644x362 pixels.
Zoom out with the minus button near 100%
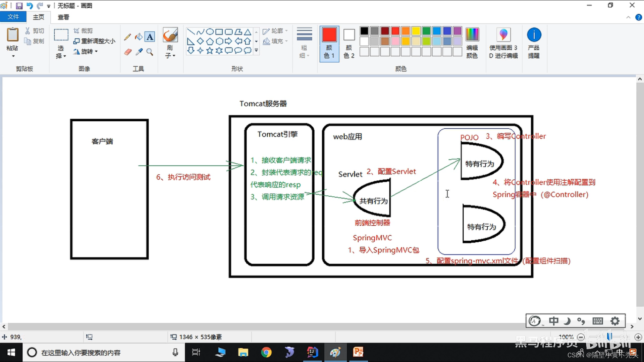point(581,337)
